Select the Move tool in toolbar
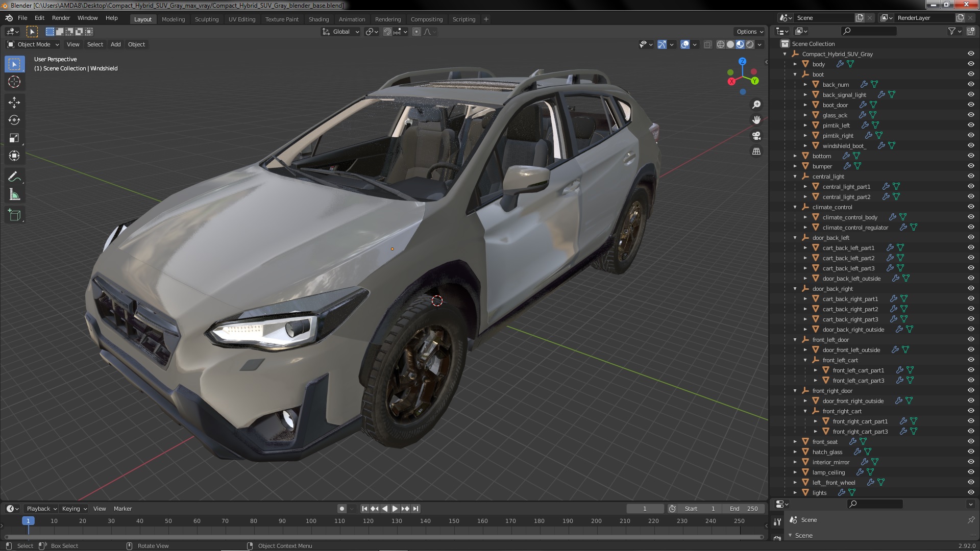This screenshot has height=551, width=980. point(14,103)
